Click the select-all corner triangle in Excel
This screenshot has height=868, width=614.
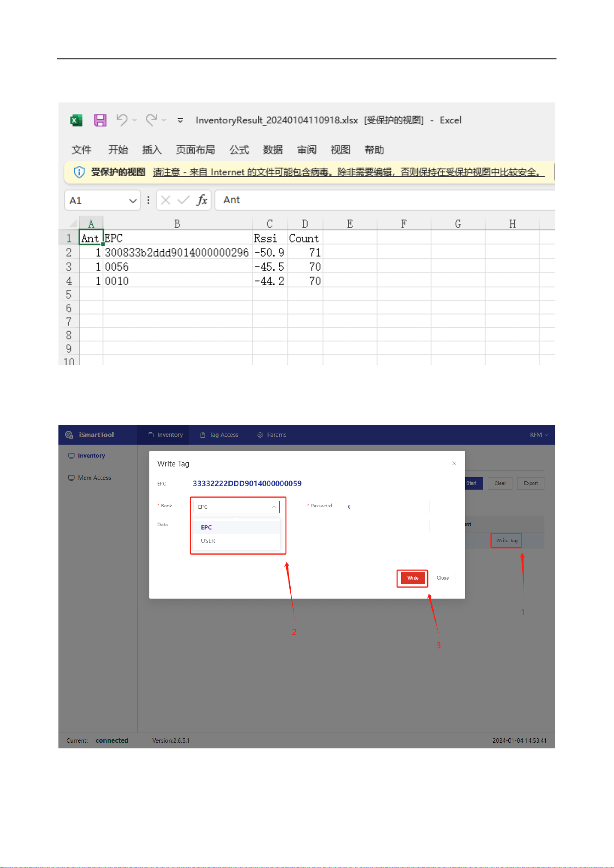pyautogui.click(x=73, y=224)
